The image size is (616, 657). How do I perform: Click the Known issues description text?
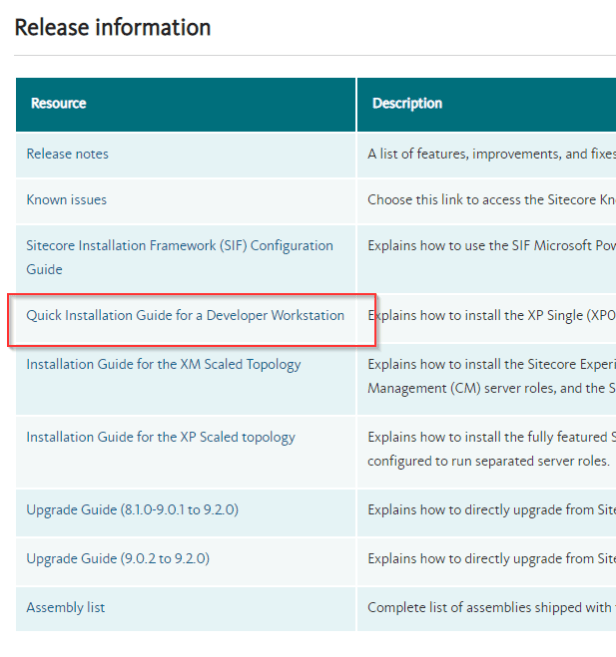[x=490, y=200]
